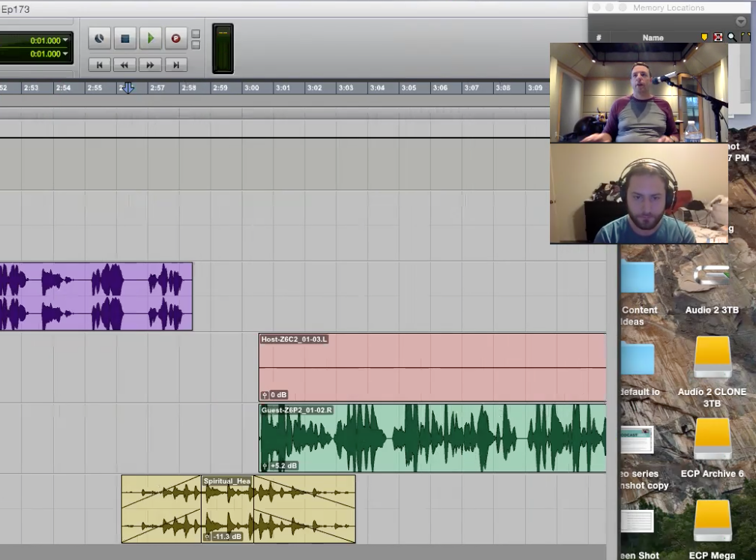Open the Memory Locations window options menu
This screenshot has height=560, width=756.
[x=741, y=22]
